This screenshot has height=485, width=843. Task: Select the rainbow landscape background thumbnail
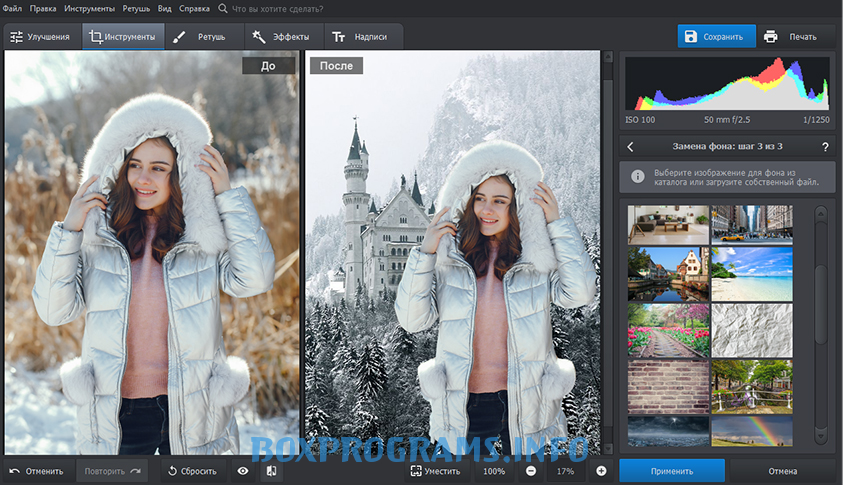pos(752,431)
